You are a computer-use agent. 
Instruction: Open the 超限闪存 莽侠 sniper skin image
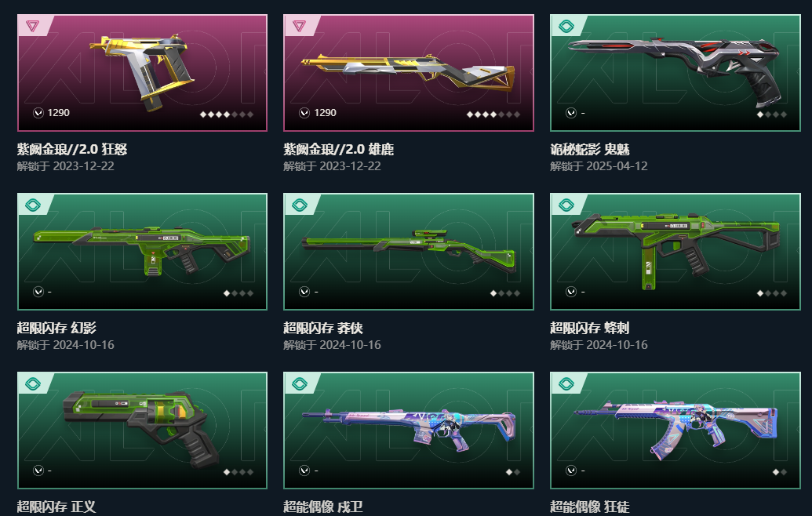tap(409, 252)
